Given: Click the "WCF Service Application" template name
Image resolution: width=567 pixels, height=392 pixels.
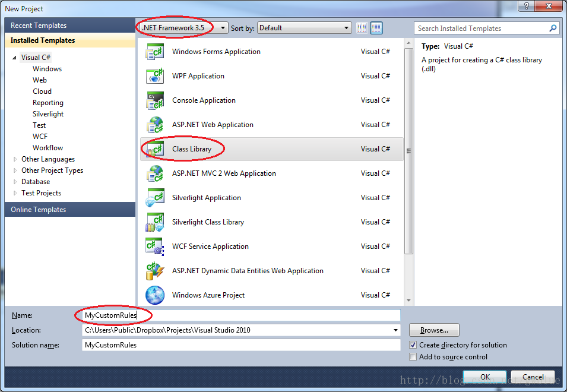Looking at the screenshot, I should tap(210, 246).
